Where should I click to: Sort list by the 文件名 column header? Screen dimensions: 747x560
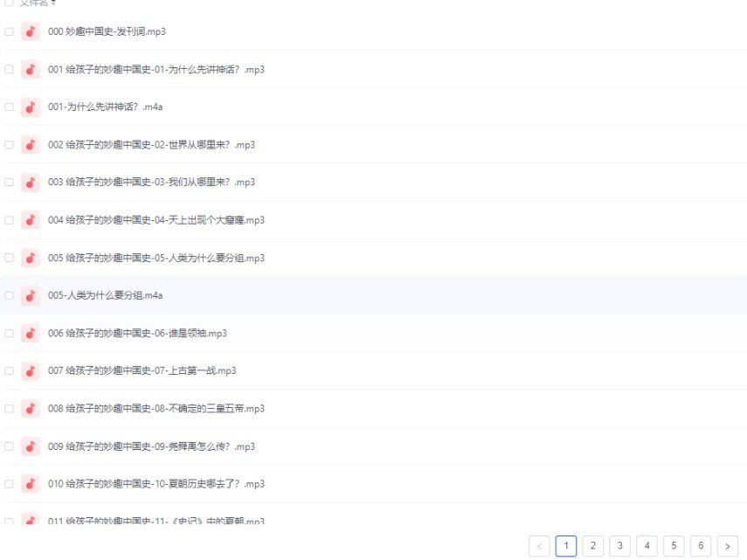point(37,3)
